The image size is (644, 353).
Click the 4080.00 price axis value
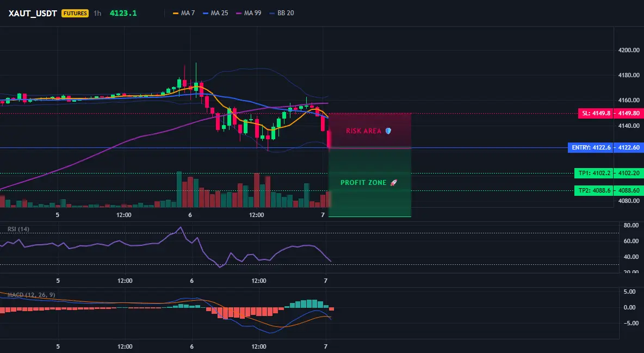629,201
